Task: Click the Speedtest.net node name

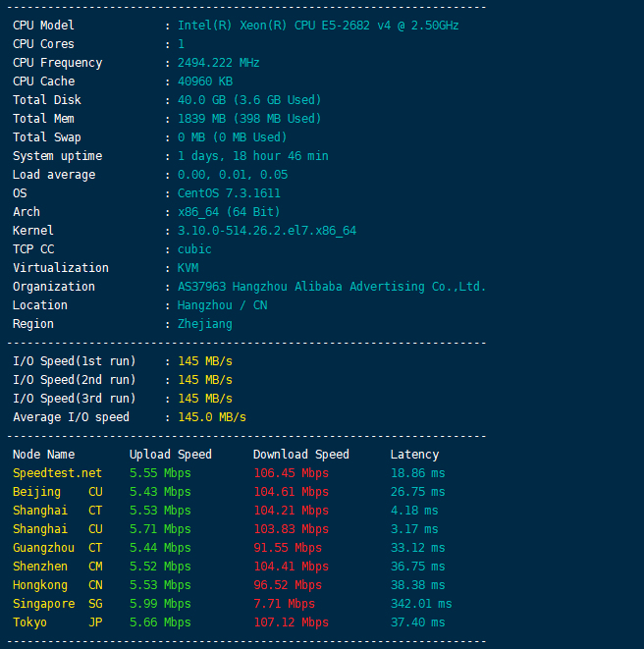Action: tap(57, 473)
